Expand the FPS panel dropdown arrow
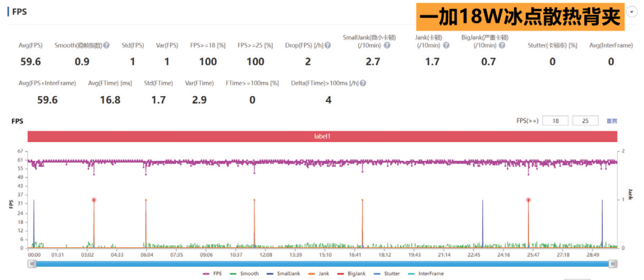 tap(631, 13)
